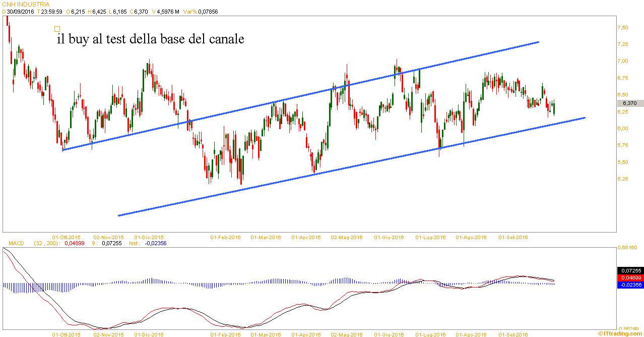Click the 5,75 price axis label
The height and width of the screenshot is (337, 644).
(x=623, y=145)
